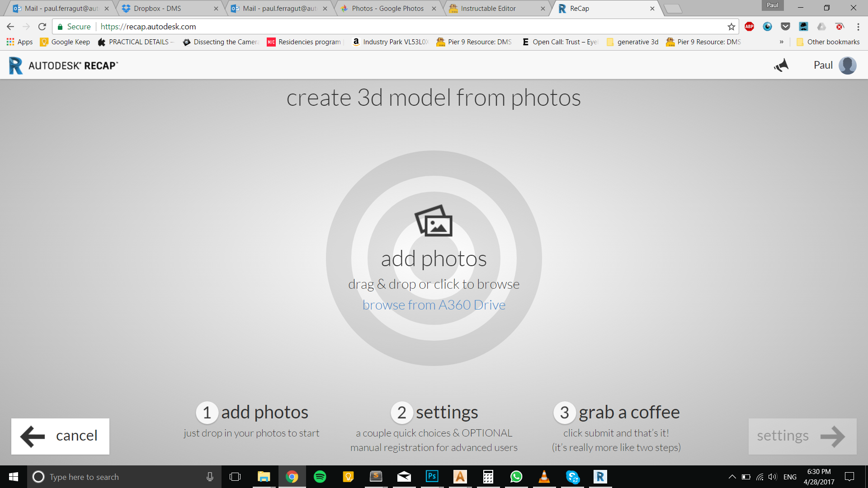Viewport: 868px width, 488px height.
Task: Click the Autodesk ReCap logo
Action: coord(63,66)
